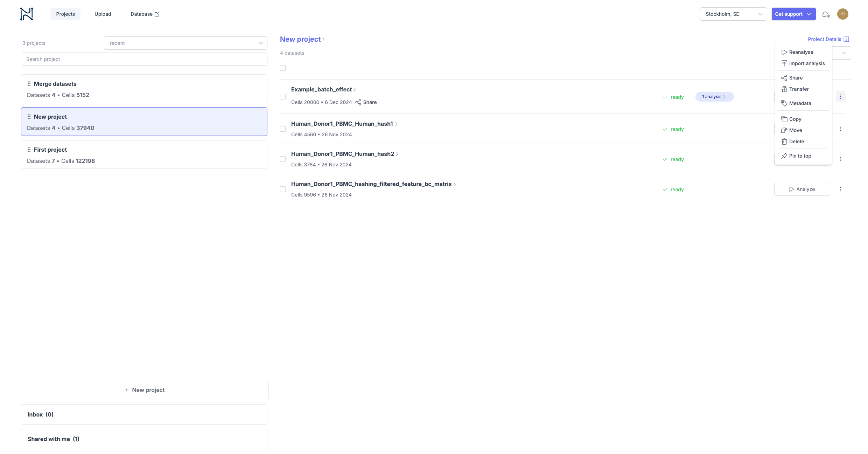Expand the Stockholm, SE region dropdown
This screenshot has width=868, height=454.
(x=733, y=14)
